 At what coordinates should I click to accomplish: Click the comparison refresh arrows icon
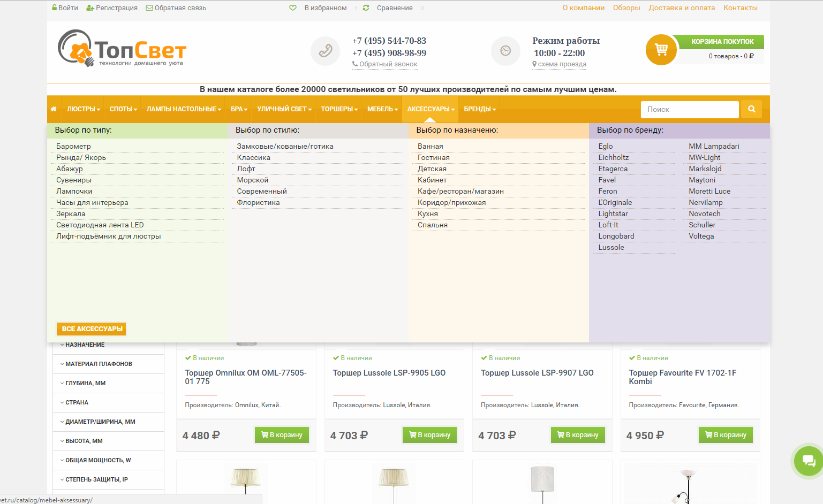pos(366,8)
